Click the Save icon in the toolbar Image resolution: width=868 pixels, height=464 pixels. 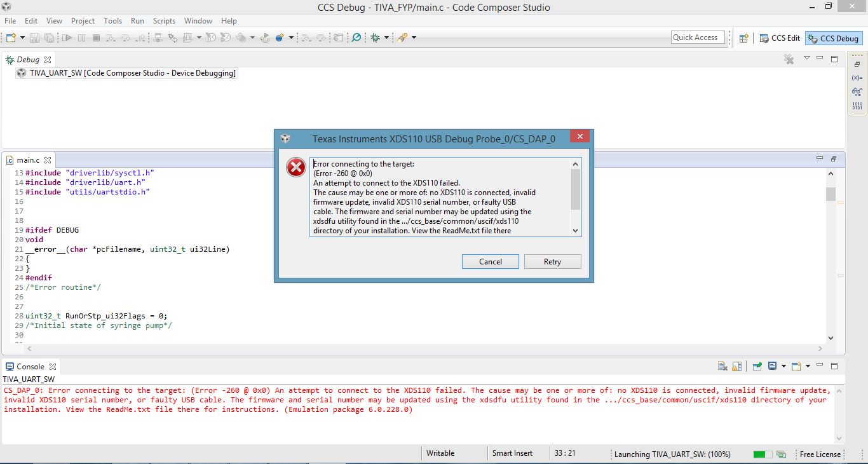tap(35, 38)
